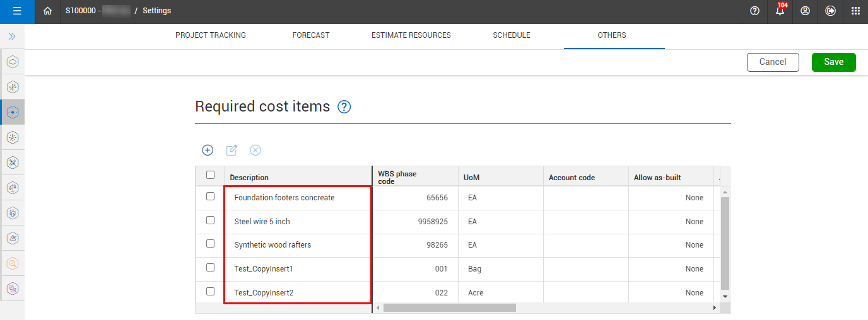
Task: Toggle the select-all checkbox in table header
Action: (211, 175)
